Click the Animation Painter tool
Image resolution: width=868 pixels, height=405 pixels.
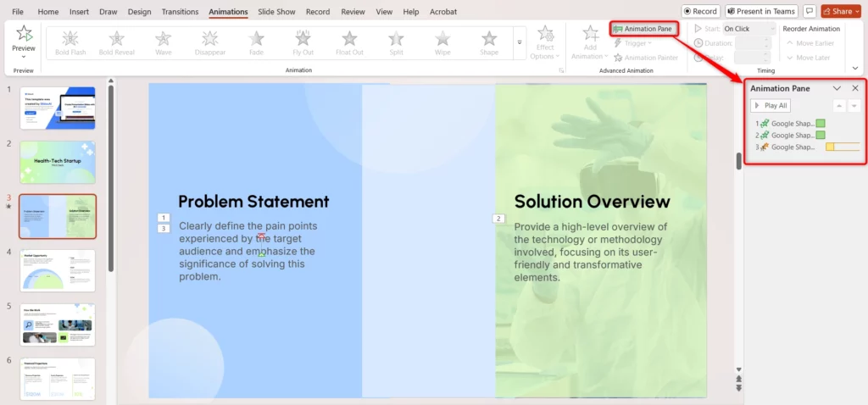(645, 58)
